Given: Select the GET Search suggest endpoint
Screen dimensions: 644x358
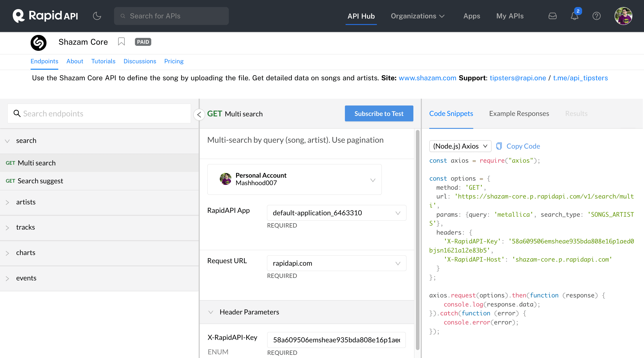Looking at the screenshot, I should (x=99, y=181).
